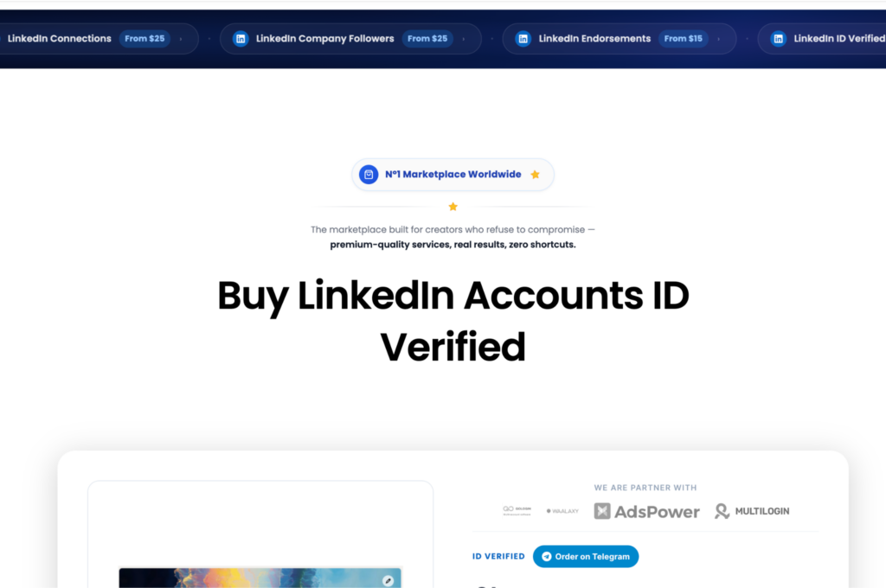886x588 pixels.
Task: Expand chevron after Company Followers price
Action: (x=464, y=39)
